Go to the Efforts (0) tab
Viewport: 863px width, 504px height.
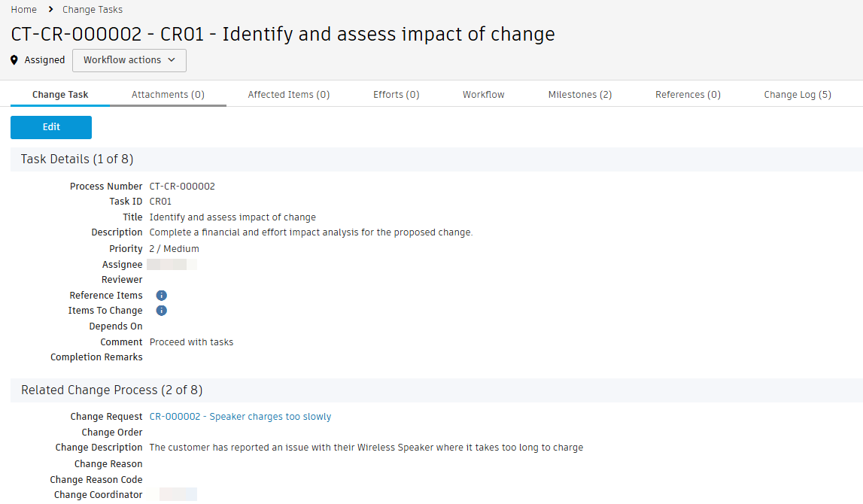pos(397,95)
